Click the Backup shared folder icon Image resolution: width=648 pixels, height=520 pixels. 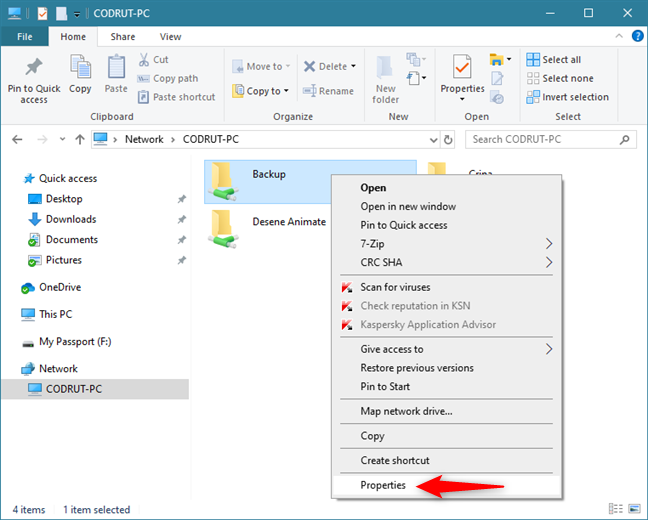point(223,182)
